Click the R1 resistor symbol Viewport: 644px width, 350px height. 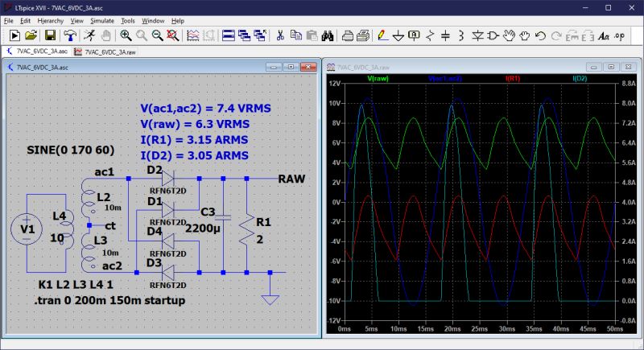pyautogui.click(x=247, y=229)
